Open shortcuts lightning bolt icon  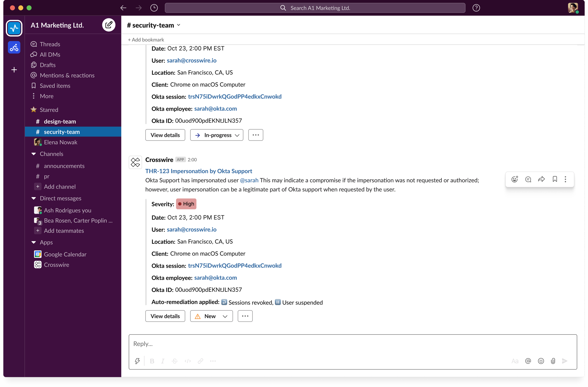(137, 361)
